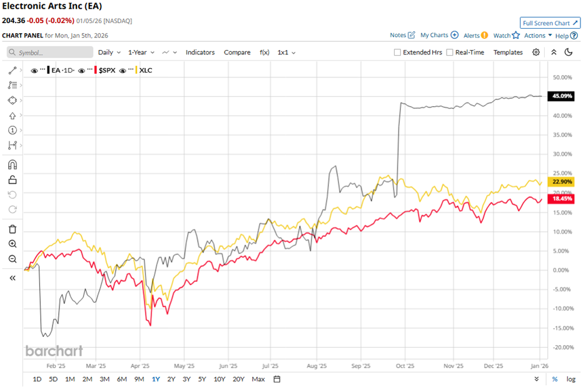Open the chart type line dropdown
588x387 pixels.
[170, 53]
